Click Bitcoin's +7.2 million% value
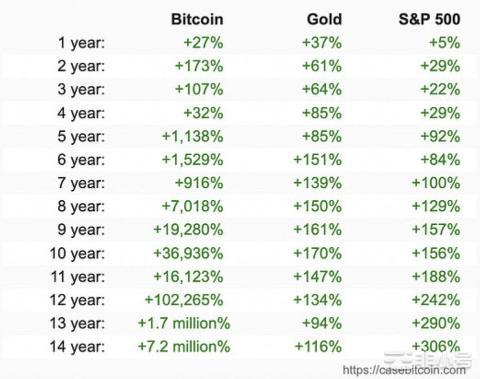Screen dimensions: 480x379 [x=184, y=347]
